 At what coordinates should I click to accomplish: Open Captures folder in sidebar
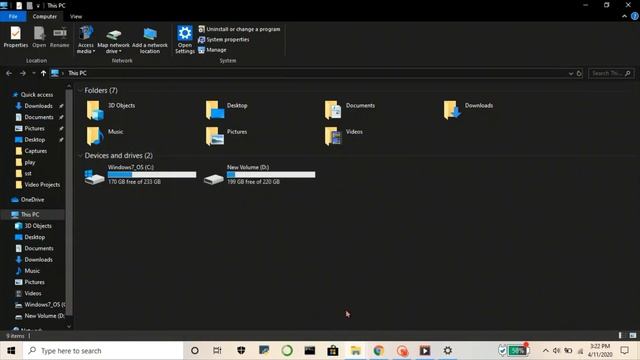(36, 151)
